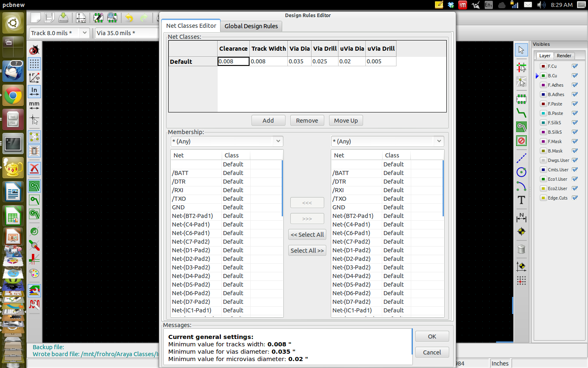Viewport: 588px width, 368px height.
Task: Switch to Global Design Rules tab
Action: pos(251,26)
